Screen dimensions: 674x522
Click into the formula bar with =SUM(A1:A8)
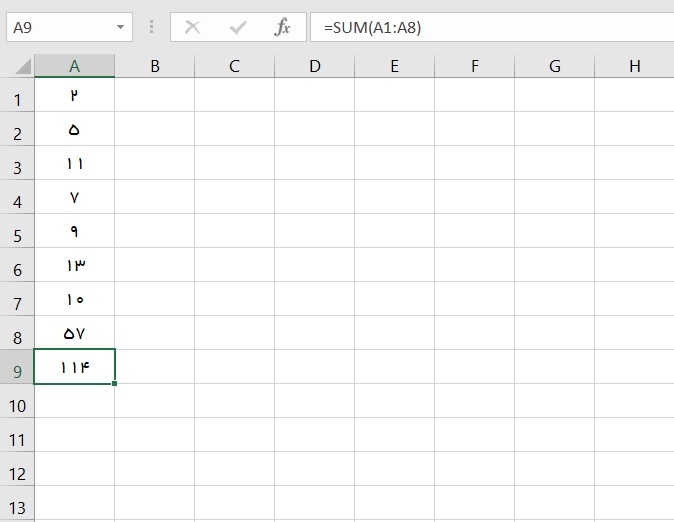point(490,28)
